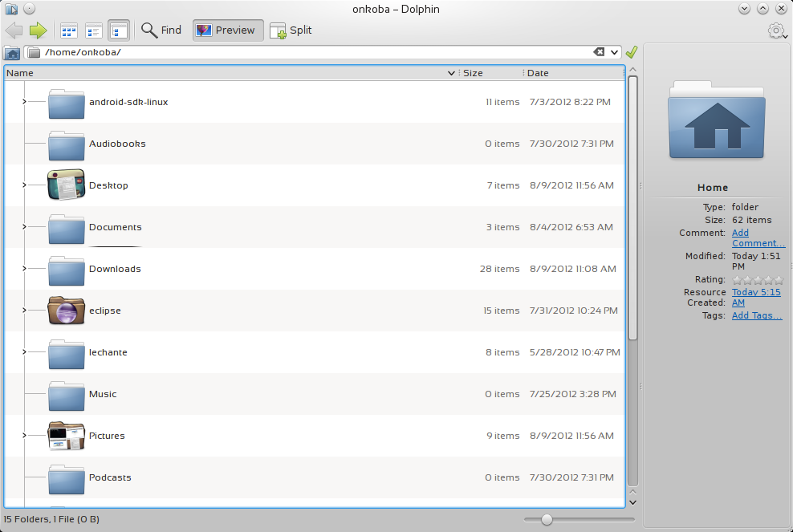793x532 pixels.
Task: Expand the lechante folder tree
Action: [24, 352]
